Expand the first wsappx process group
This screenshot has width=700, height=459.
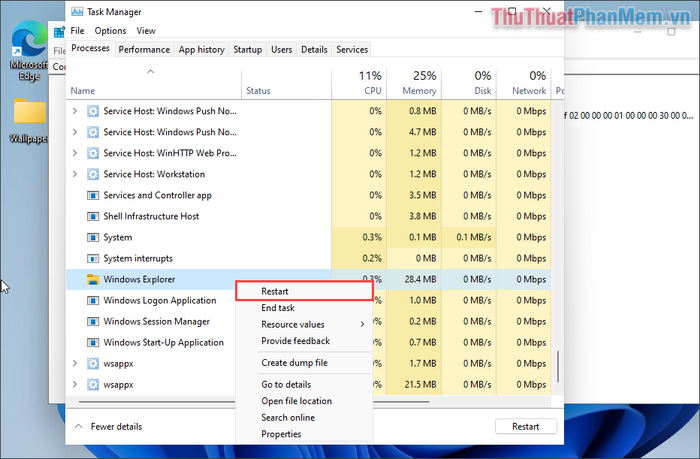click(x=75, y=363)
